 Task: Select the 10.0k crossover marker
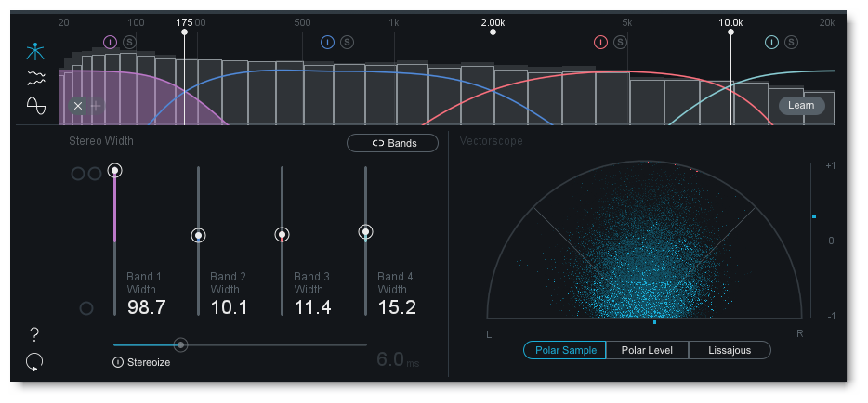(730, 32)
